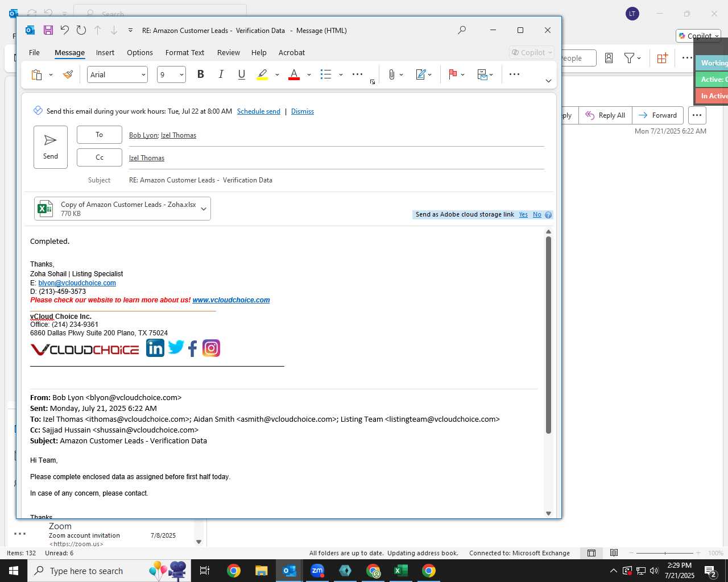Save the message with the floppy disk icon
The height and width of the screenshot is (582, 728).
point(48,30)
